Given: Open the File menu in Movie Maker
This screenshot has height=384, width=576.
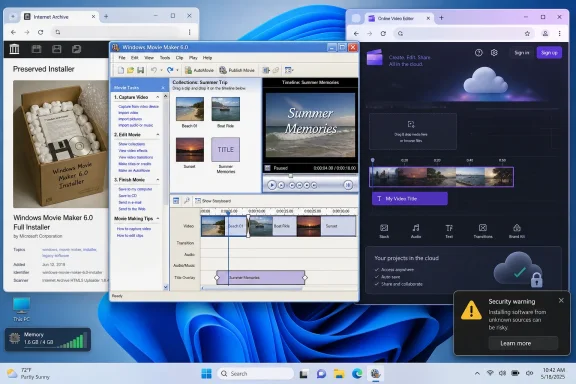Looking at the screenshot, I should [122, 58].
